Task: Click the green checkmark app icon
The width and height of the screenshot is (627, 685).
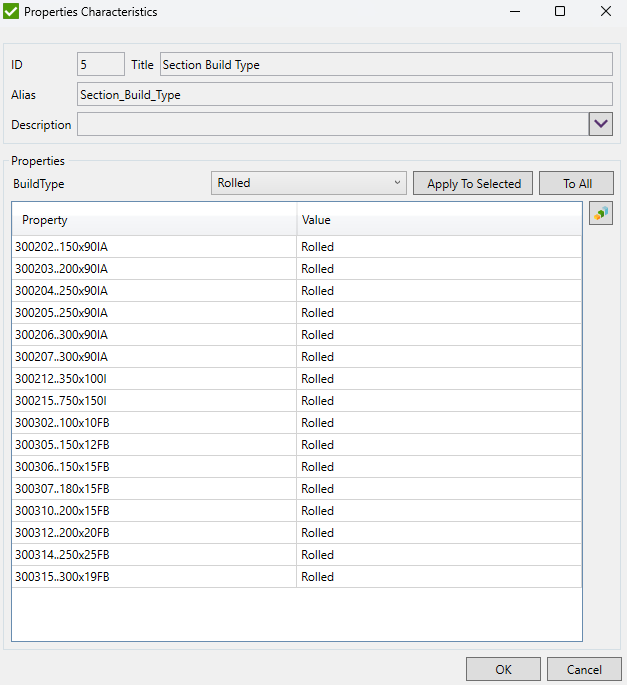Action: click(11, 12)
